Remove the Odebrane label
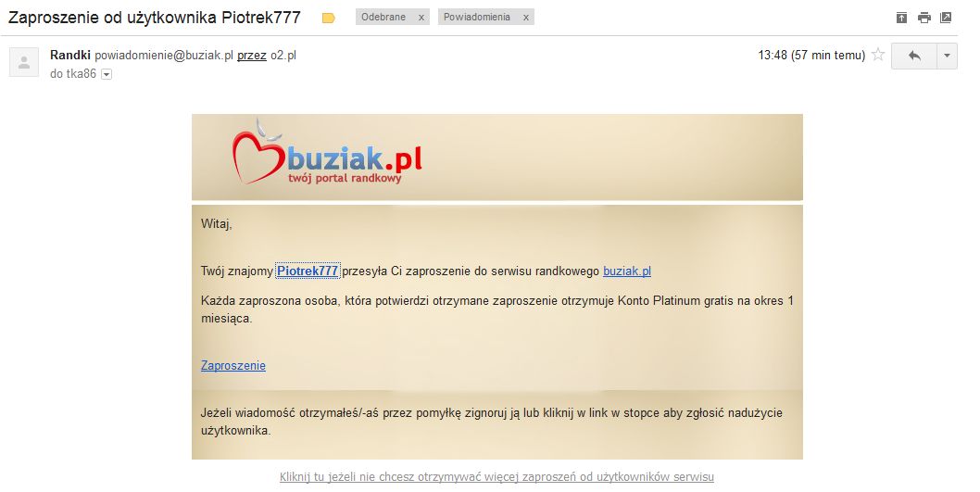This screenshot has width=980, height=492. click(x=421, y=18)
